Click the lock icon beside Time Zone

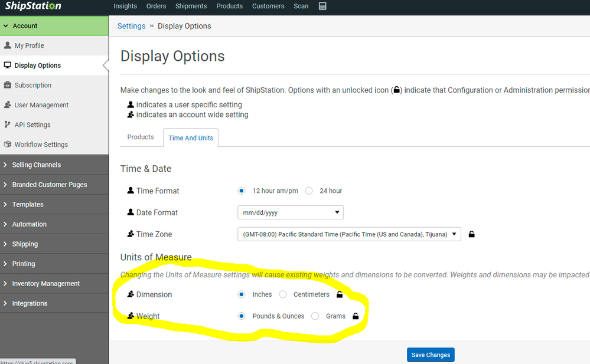pos(471,234)
